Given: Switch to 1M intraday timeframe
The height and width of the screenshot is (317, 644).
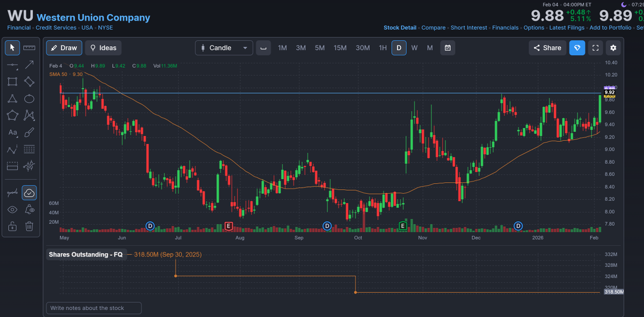Looking at the screenshot, I should [x=282, y=48].
